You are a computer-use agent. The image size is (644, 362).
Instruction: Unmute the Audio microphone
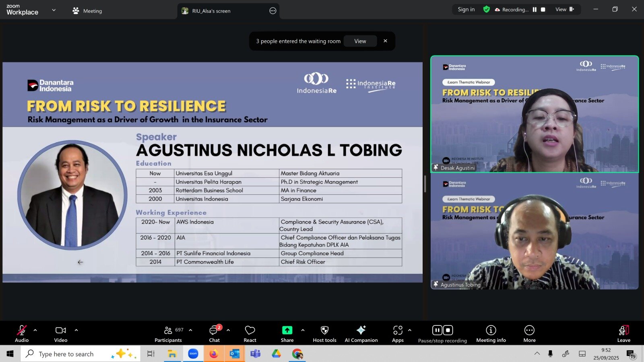[x=22, y=333]
